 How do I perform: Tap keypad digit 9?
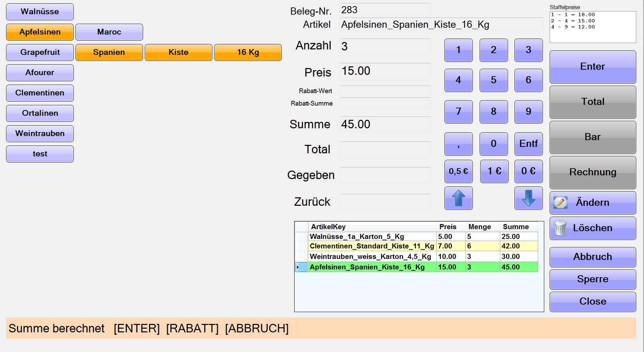[528, 112]
